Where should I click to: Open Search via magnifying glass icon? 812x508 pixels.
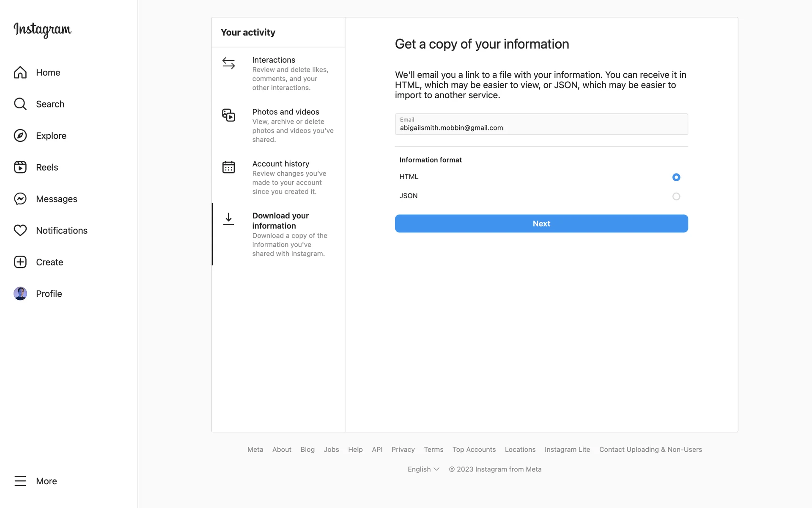(20, 104)
